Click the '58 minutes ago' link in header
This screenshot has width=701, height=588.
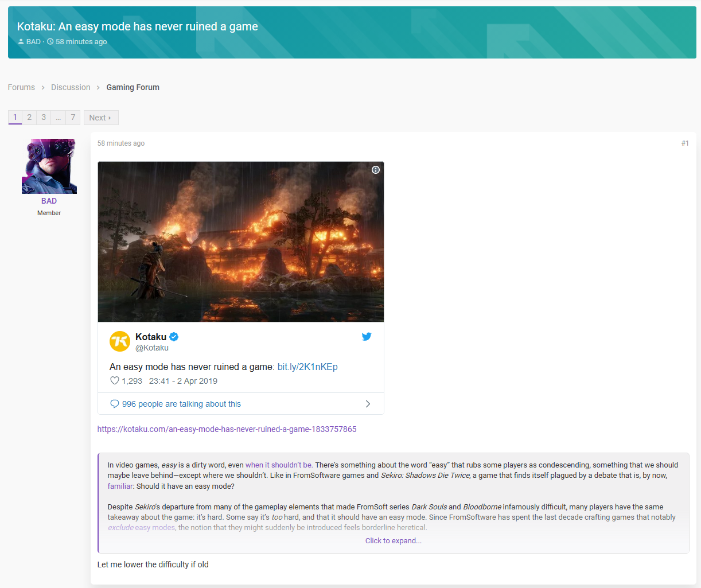pyautogui.click(x=81, y=42)
